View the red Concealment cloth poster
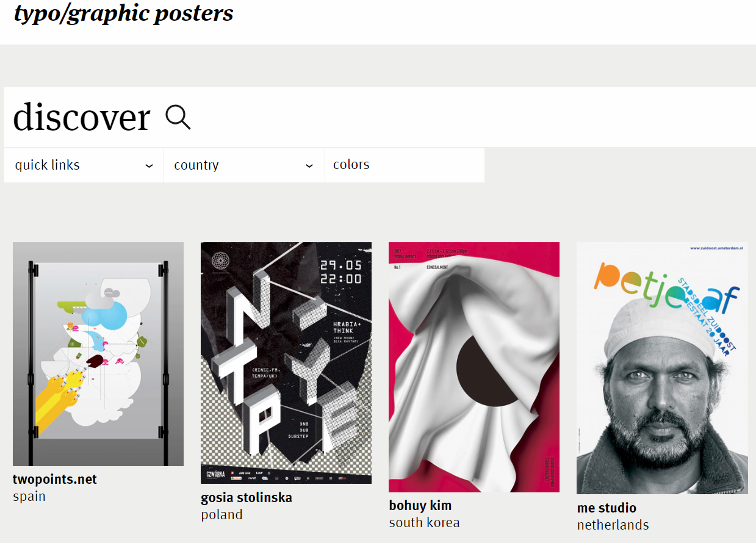 tap(474, 367)
